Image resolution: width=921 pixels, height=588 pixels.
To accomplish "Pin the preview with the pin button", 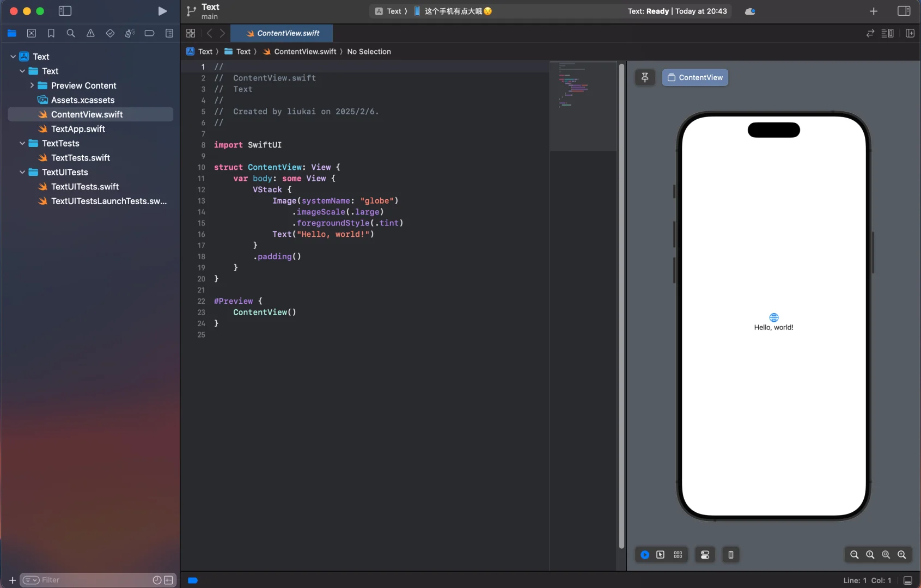I will [645, 77].
